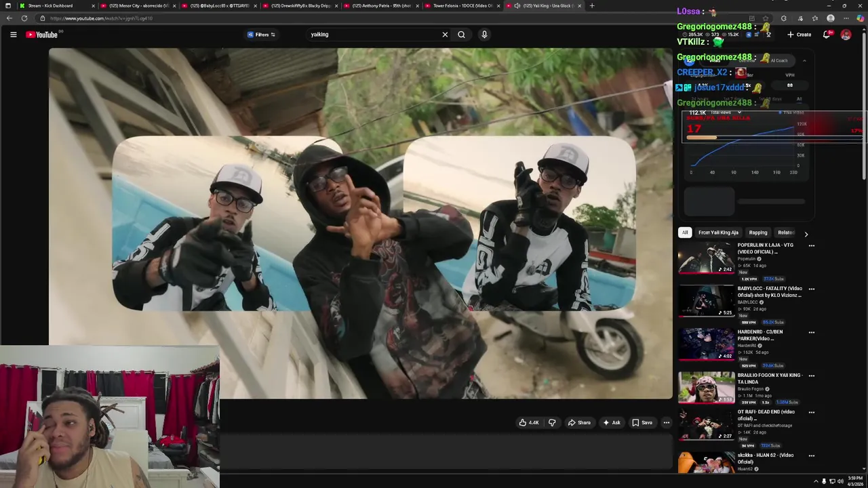This screenshot has height=488, width=868.
Task: Clear the search box text with X
Action: coord(445,35)
